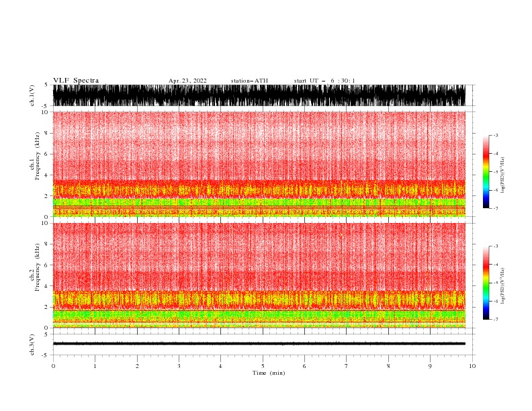Viewport: 532px width, 411px height.
Task: Select the "start UT = 6 :30: 1" text
Action: pos(324,81)
